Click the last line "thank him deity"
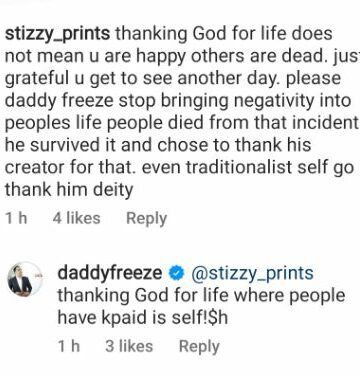Viewport: 360px width, 376px height. (x=69, y=190)
